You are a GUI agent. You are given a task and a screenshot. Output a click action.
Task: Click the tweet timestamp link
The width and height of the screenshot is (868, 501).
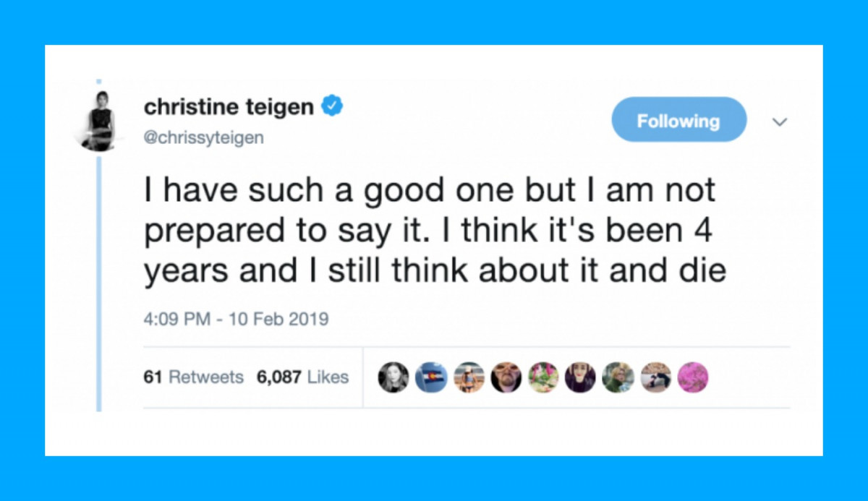237,318
